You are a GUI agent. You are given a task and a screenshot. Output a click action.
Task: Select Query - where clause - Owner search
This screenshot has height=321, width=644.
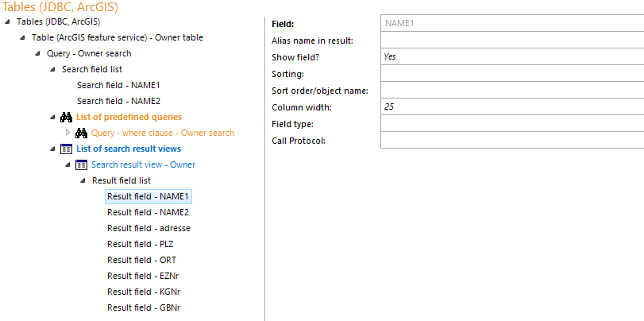click(163, 133)
